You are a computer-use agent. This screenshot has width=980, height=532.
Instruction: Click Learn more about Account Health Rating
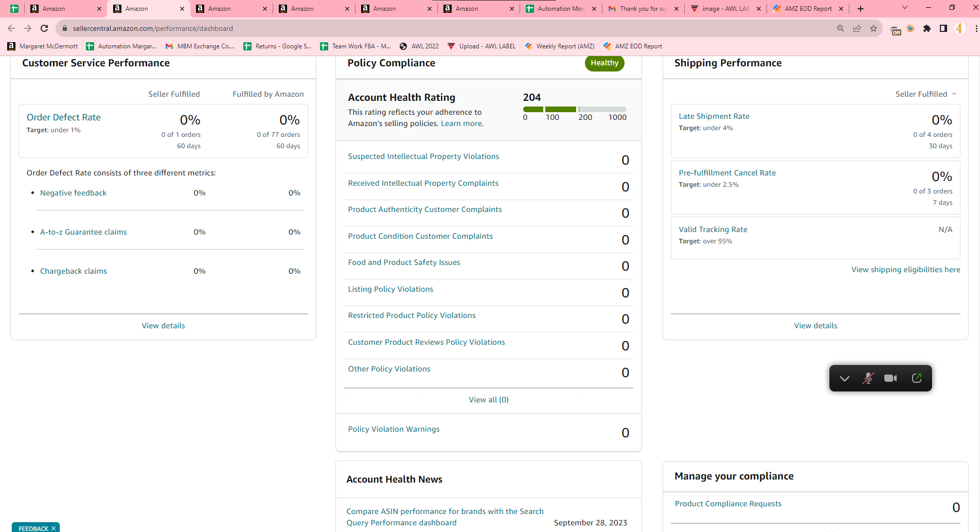point(461,123)
